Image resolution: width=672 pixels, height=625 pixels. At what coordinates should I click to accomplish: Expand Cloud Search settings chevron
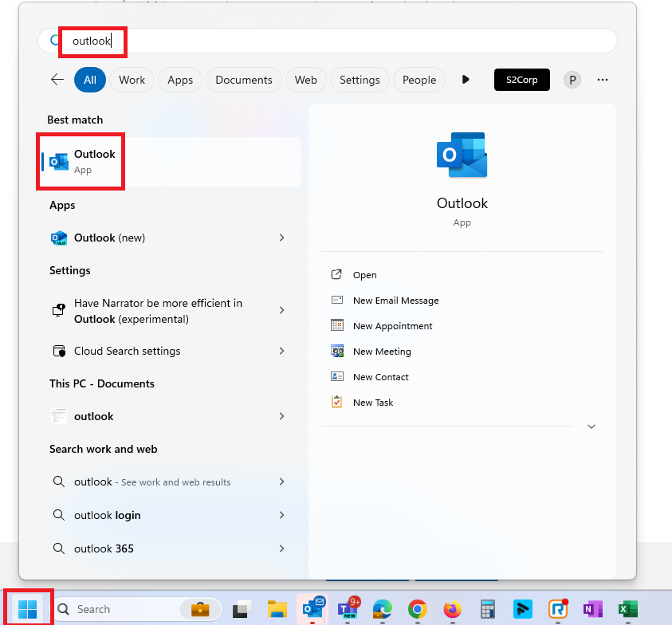[x=281, y=351]
